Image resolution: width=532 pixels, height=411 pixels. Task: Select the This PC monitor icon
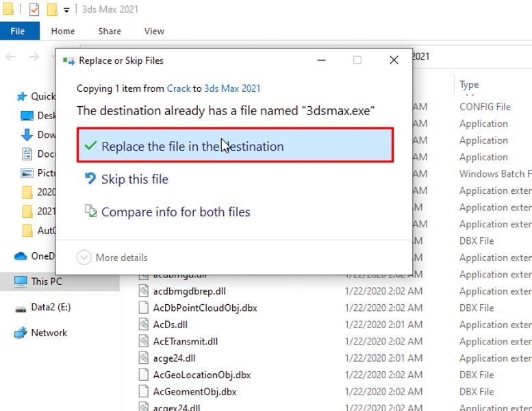coord(21,282)
